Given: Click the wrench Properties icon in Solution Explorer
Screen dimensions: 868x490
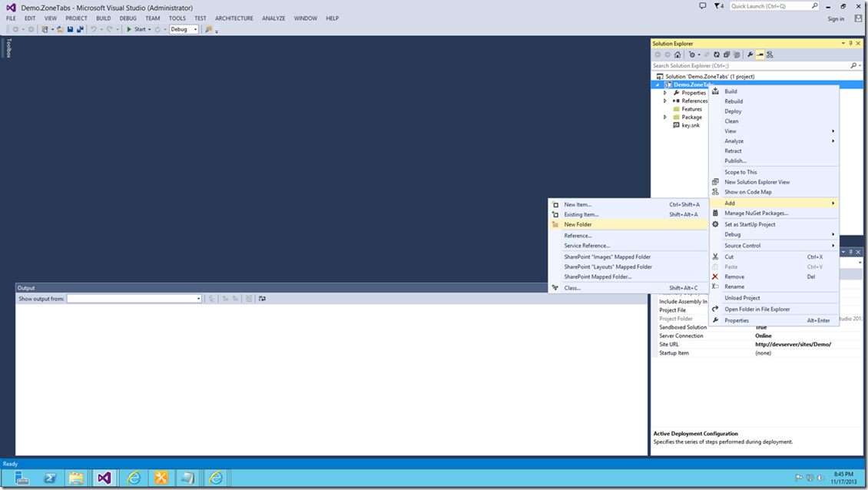Looking at the screenshot, I should tap(750, 55).
